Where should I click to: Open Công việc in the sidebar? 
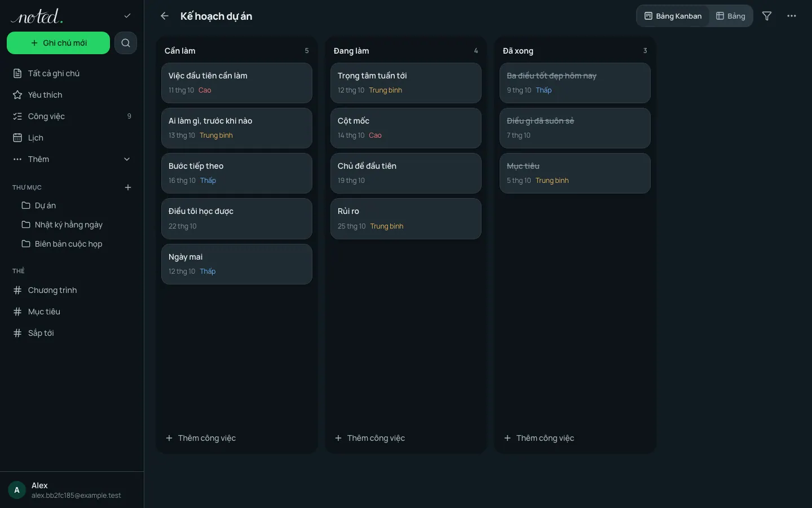click(x=72, y=116)
